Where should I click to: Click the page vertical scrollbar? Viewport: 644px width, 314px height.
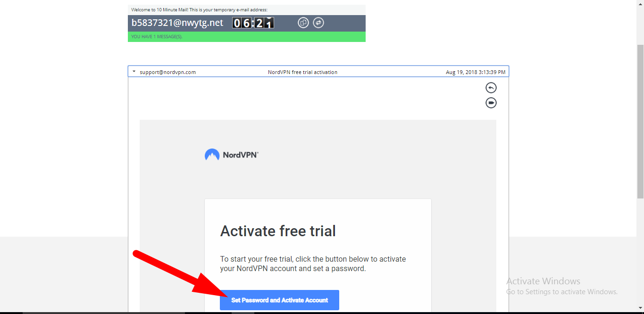640,122
